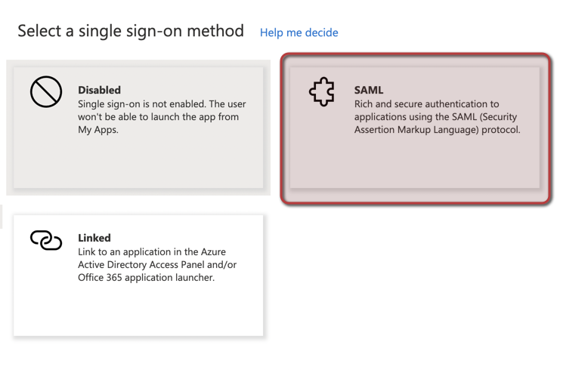The width and height of the screenshot is (588, 370).
Task: Click the 'Office 365 application launcher' text line
Action: (147, 278)
